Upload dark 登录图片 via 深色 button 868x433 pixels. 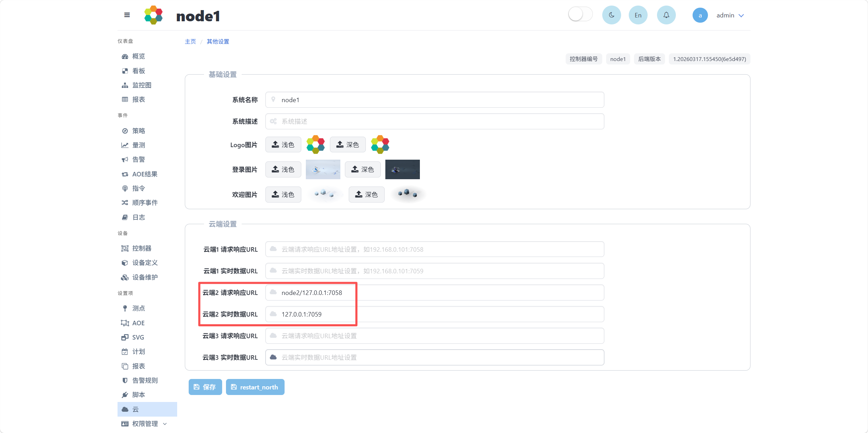pos(363,169)
